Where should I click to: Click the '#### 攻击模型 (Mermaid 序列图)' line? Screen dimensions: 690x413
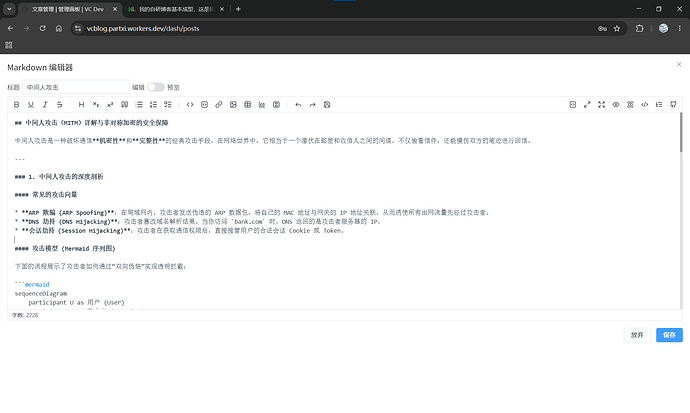[65, 249]
